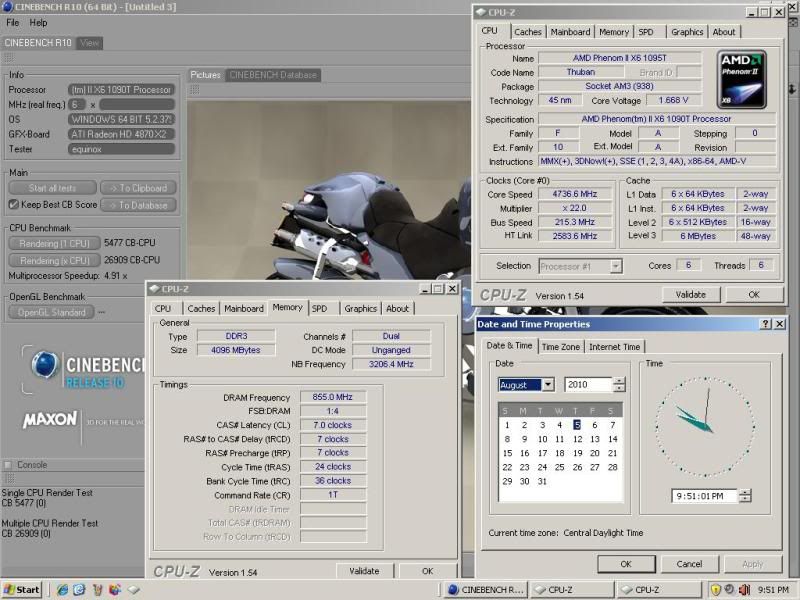Click the NB Frequency value 3206.4 MHz

(x=391, y=364)
